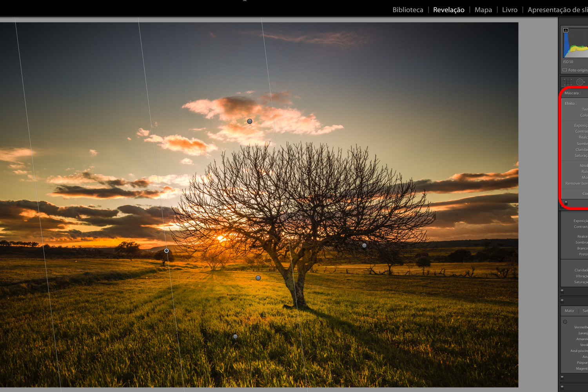
Task: Click the active white-ringed gradient pin at the horizon
Action: (167, 251)
